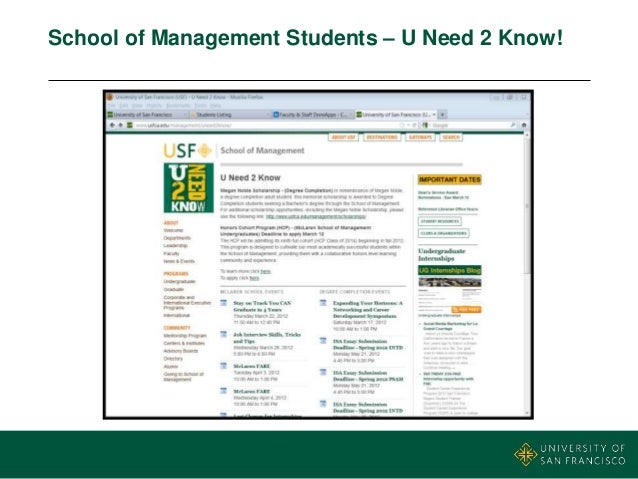
Task: Click the U Need 2 Know green logo
Action: 189,188
